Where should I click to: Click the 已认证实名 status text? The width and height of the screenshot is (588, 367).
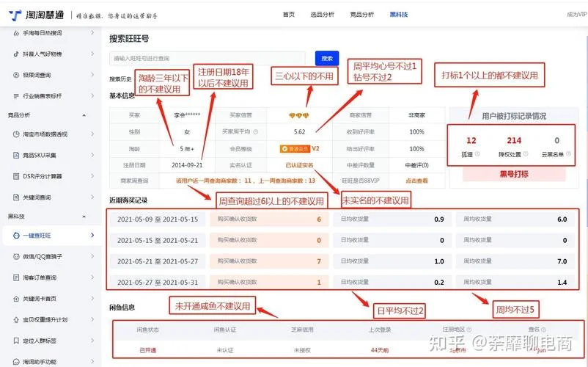click(299, 165)
